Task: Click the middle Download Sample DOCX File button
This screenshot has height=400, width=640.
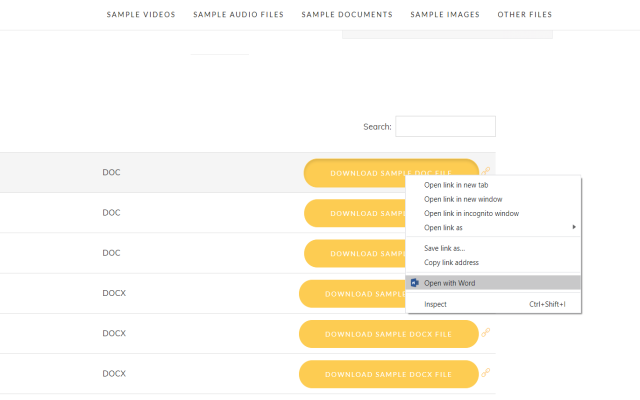Action: (388, 334)
